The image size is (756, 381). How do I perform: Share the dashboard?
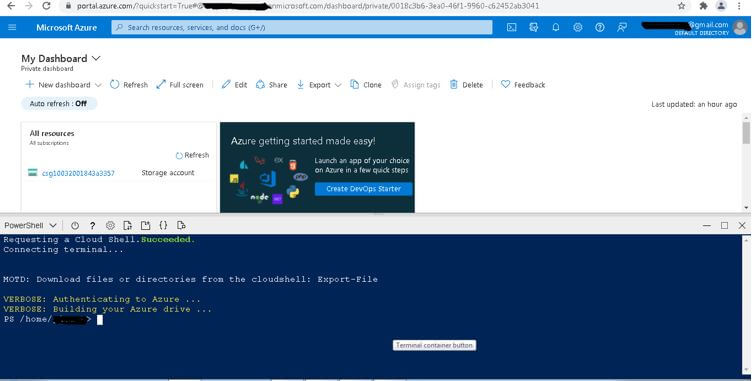[x=271, y=84]
